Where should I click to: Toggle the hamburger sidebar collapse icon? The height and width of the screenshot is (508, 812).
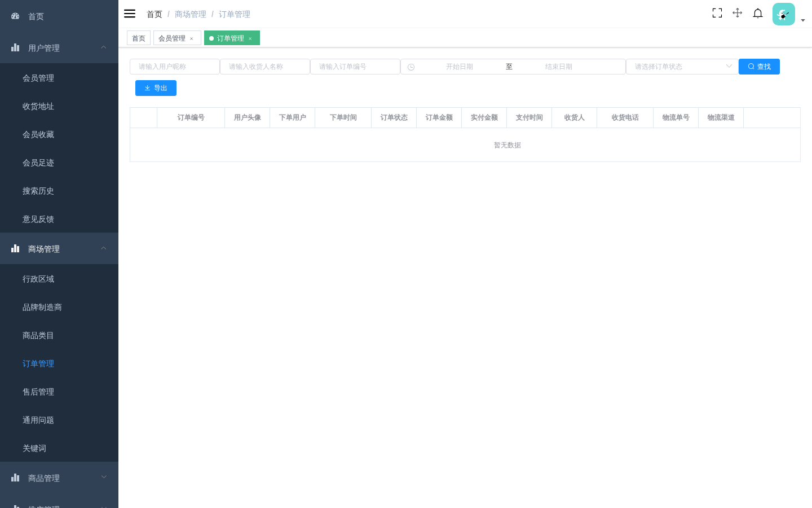point(130,14)
